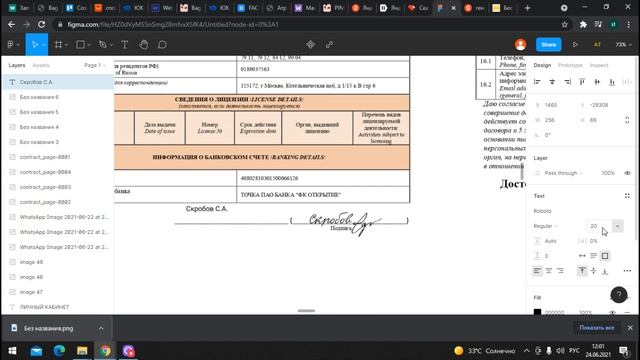This screenshot has height=360, width=640.
Task: Set text vertical align middle
Action: (x=593, y=271)
